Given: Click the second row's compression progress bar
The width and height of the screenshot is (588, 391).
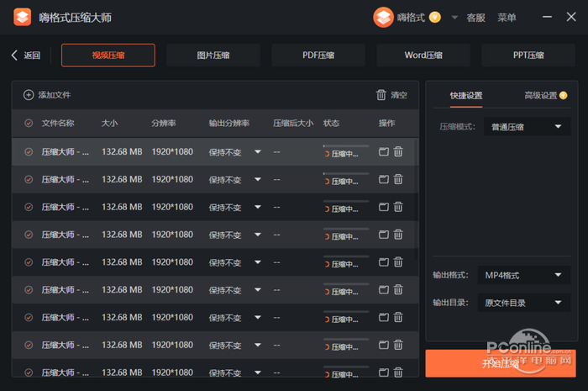Looking at the screenshot, I should [x=346, y=173].
